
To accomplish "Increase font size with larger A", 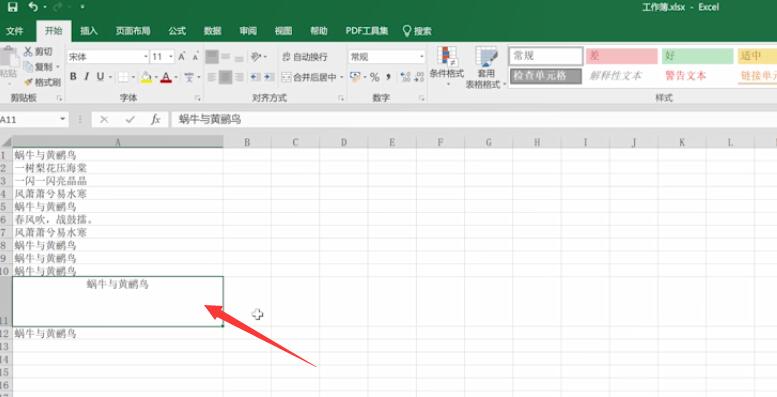I will pos(182,57).
